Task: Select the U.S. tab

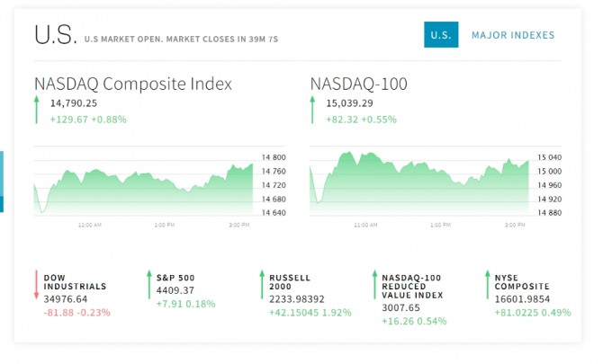Action: (441, 35)
